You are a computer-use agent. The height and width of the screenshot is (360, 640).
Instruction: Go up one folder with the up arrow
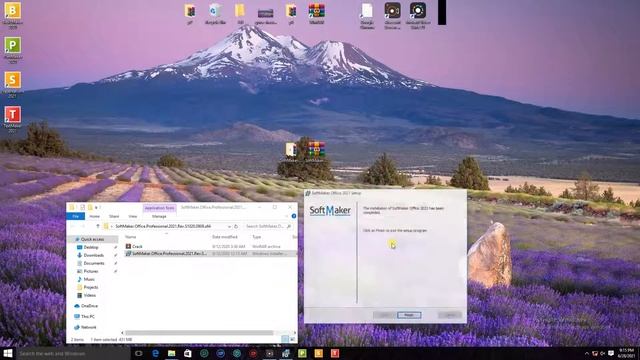click(98, 226)
